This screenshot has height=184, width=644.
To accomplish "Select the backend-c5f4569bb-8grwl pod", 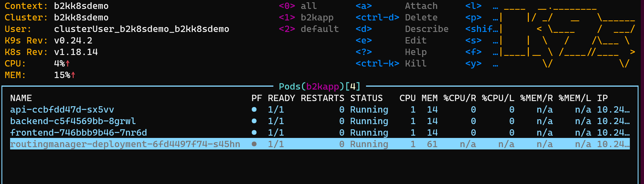I will pos(73,121).
